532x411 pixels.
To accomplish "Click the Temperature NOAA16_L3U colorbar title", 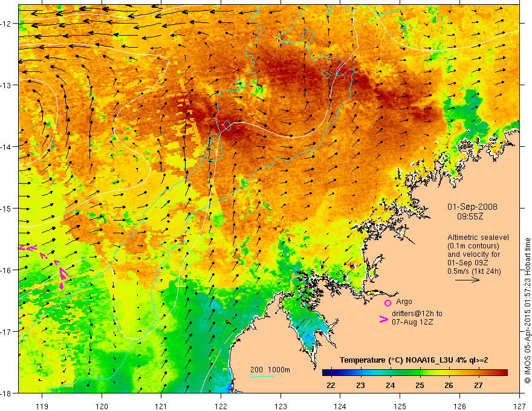I will 414,360.
